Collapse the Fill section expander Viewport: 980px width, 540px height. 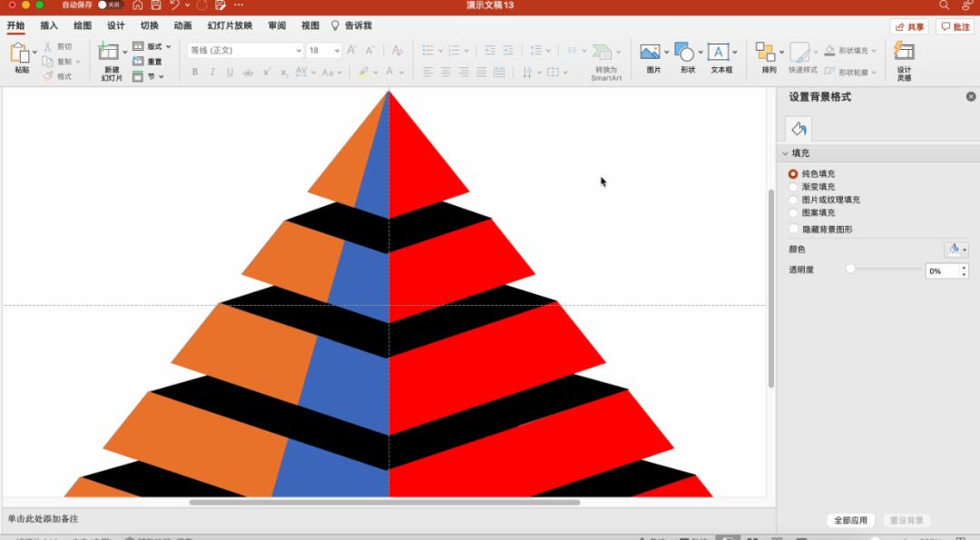786,153
